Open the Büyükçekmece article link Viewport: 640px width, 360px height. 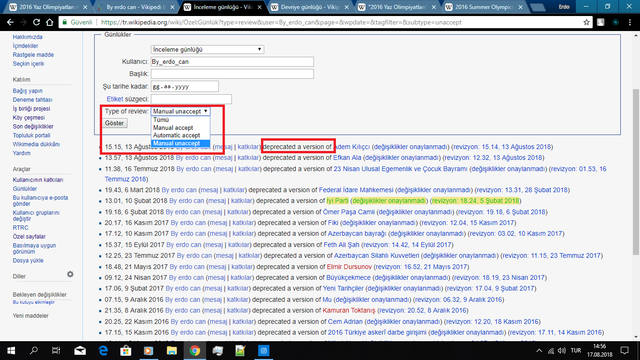pyautogui.click(x=348, y=278)
